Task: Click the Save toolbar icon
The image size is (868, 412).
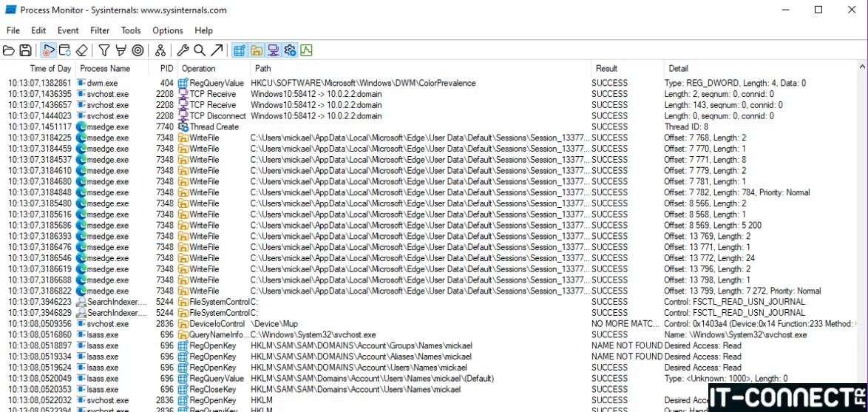Action: pyautogui.click(x=25, y=50)
